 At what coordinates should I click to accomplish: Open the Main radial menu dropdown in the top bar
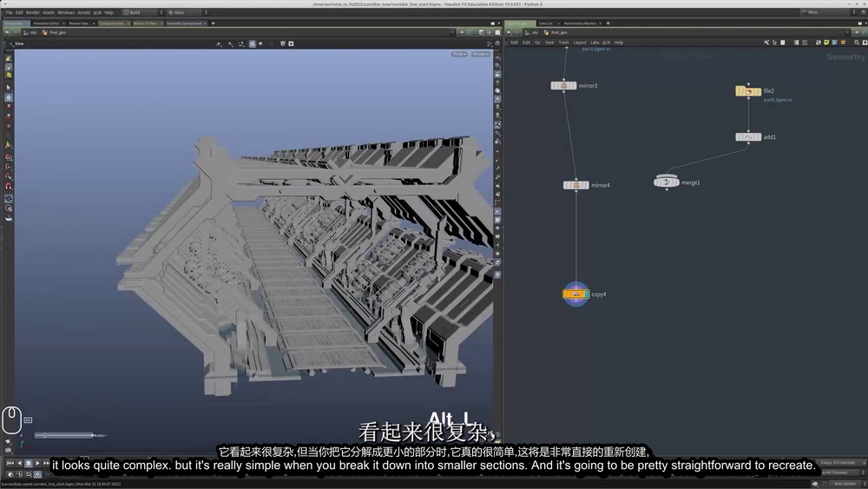point(187,12)
